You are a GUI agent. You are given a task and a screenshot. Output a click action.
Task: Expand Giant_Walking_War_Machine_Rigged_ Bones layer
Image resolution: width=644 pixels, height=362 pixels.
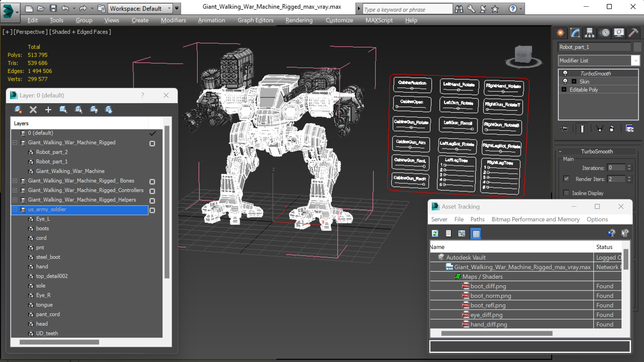point(15,181)
